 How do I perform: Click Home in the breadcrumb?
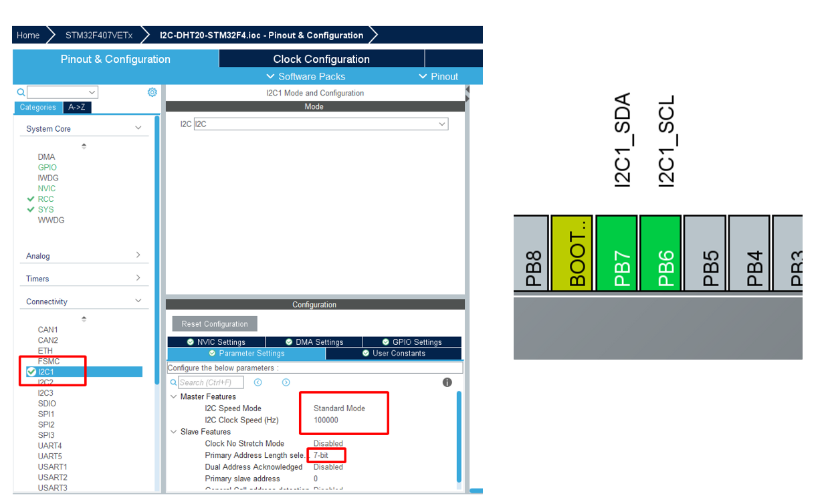(x=28, y=35)
